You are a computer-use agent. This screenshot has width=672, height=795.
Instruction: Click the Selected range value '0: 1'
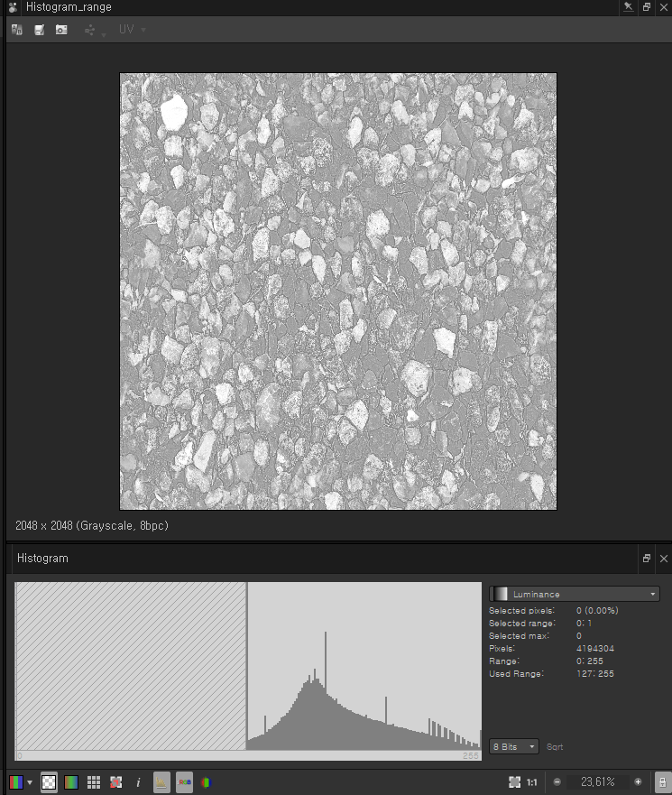[584, 624]
